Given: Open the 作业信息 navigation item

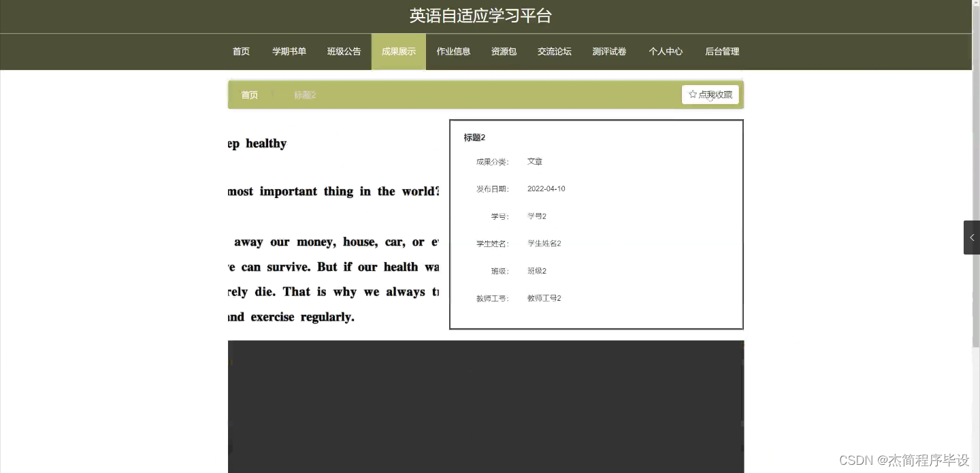Looking at the screenshot, I should click(453, 51).
